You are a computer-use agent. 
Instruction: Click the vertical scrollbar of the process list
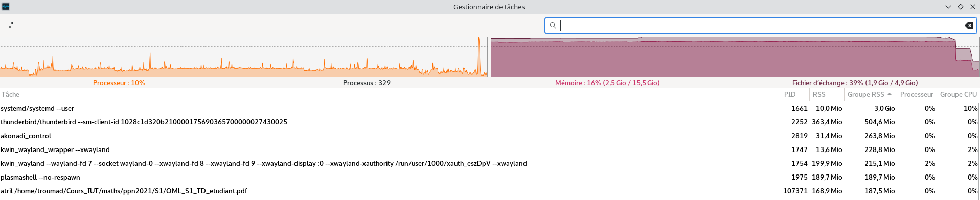pos(978,151)
